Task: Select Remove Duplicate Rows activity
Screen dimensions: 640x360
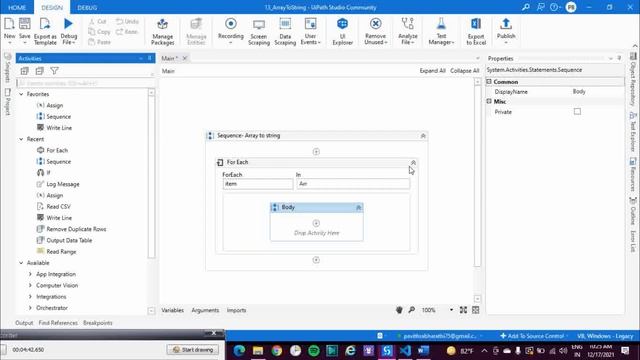Action: [76, 229]
